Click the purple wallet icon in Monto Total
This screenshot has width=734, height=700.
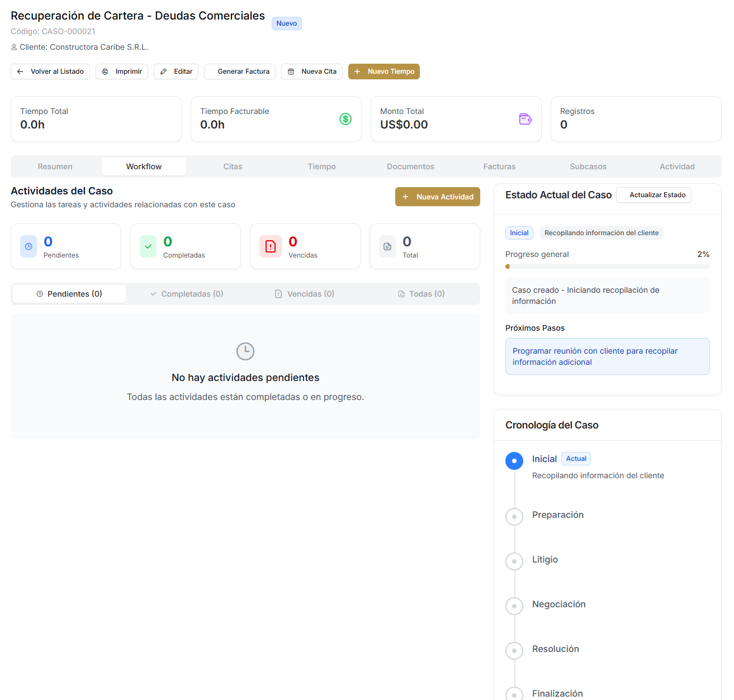click(525, 119)
